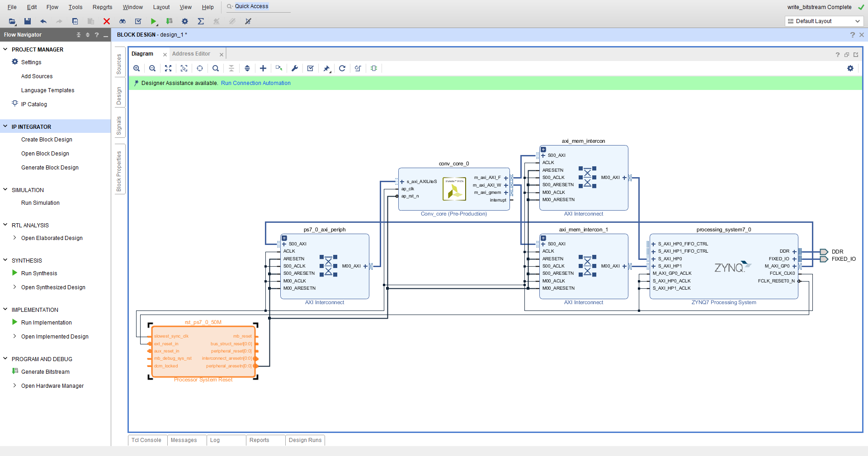
Task: Make external connection icon
Action: click(x=279, y=68)
